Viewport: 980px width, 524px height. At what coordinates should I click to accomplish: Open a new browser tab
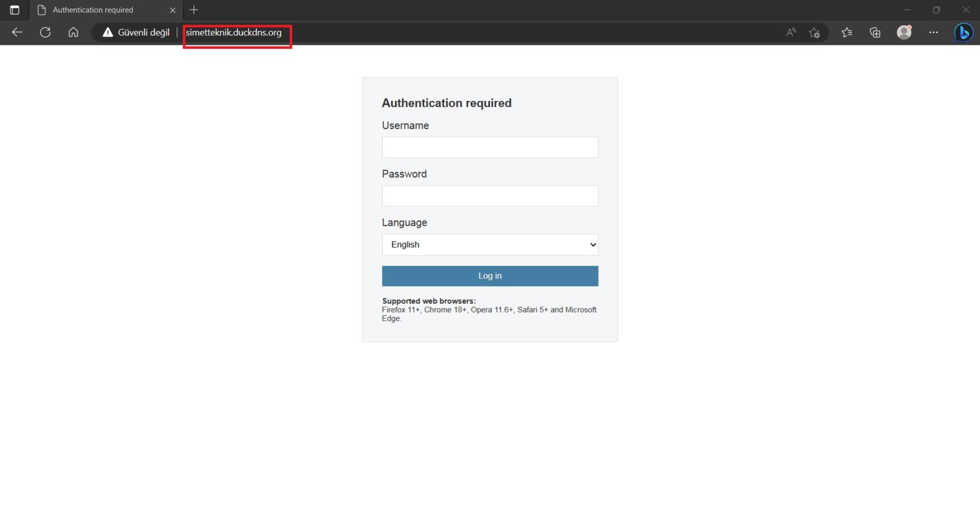pos(194,10)
